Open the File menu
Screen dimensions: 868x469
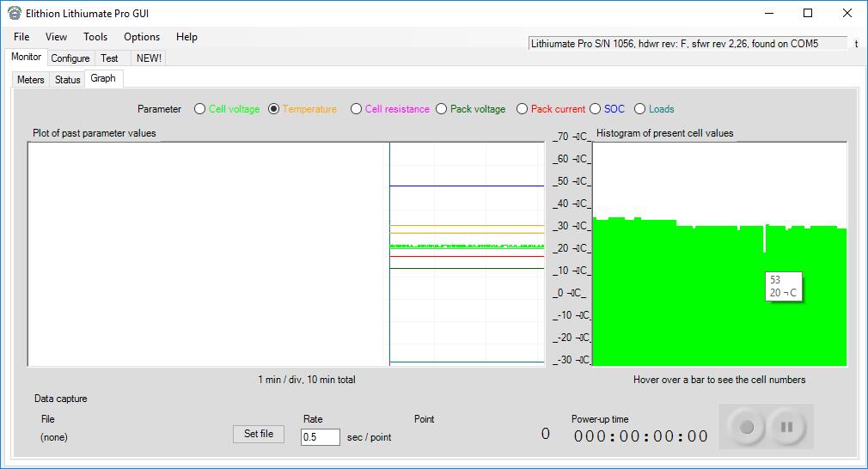(x=21, y=37)
